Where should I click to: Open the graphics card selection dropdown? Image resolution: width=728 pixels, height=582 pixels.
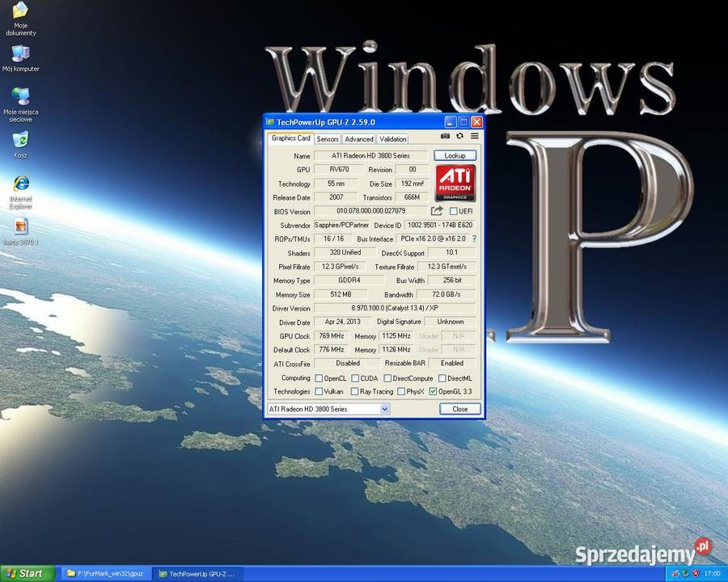click(383, 408)
